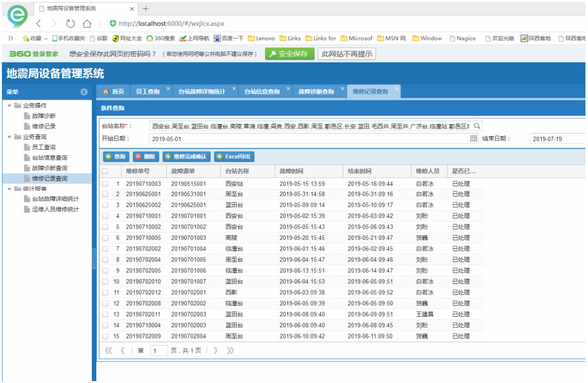Viewport: 588px width, 383px height.
Task: Close the 故障诊断查询 tab
Action: [342, 89]
